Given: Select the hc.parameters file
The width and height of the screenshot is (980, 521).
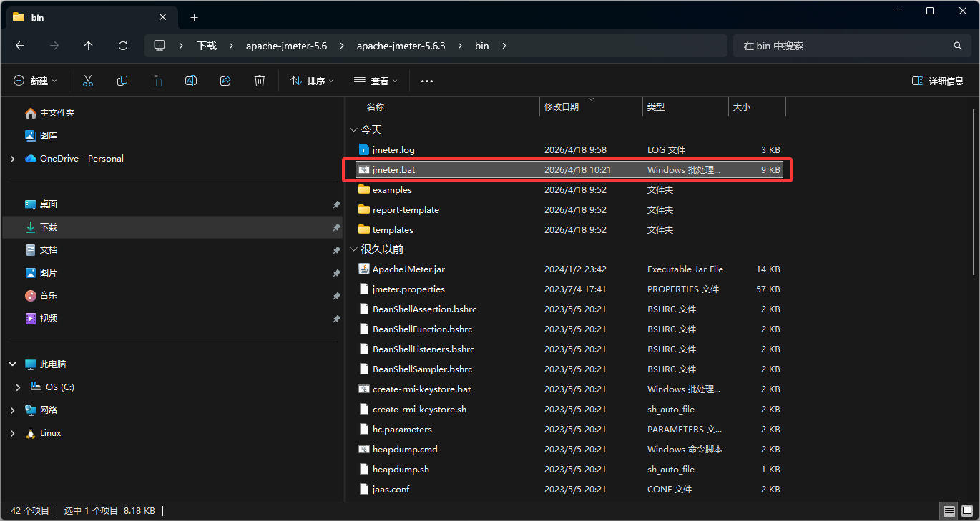Looking at the screenshot, I should (569, 430).
